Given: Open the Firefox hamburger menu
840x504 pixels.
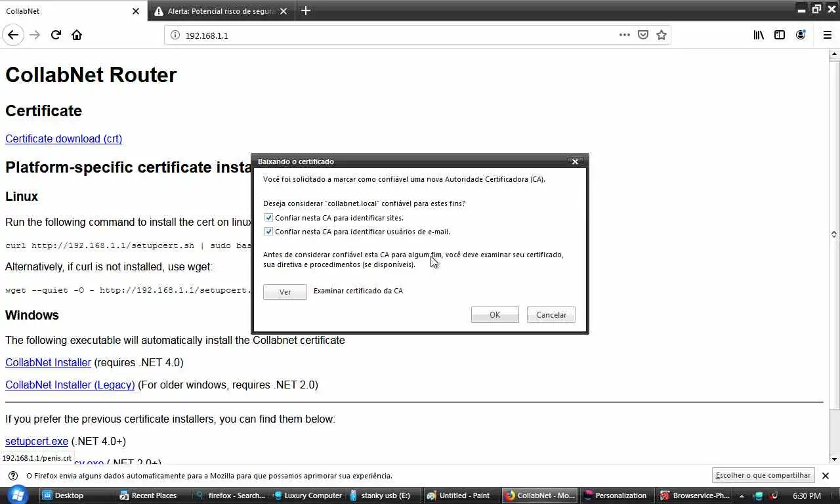Looking at the screenshot, I should 827,35.
